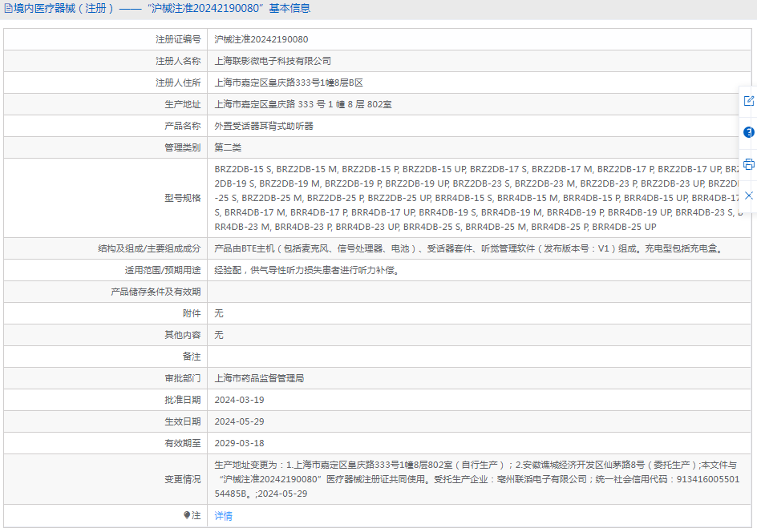The width and height of the screenshot is (757, 532).
Task: Click the 注册人住所 row label
Action: 178,83
